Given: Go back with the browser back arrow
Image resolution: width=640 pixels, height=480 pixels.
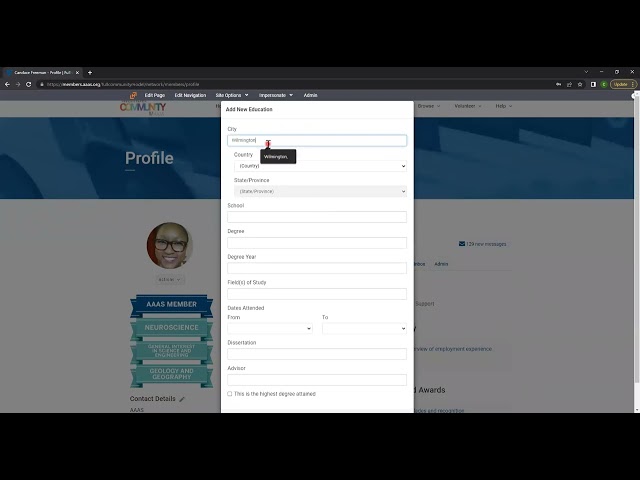Looking at the screenshot, I should 7,84.
